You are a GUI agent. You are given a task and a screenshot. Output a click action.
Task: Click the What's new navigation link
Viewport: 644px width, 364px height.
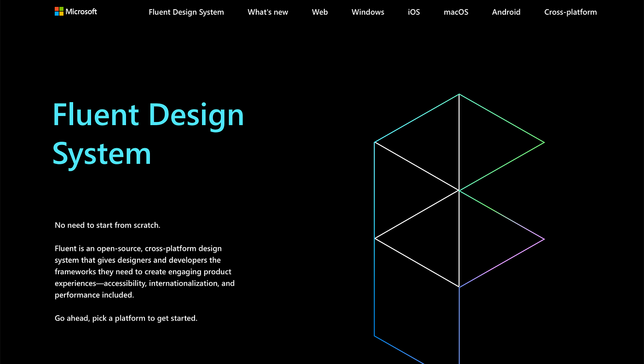268,12
